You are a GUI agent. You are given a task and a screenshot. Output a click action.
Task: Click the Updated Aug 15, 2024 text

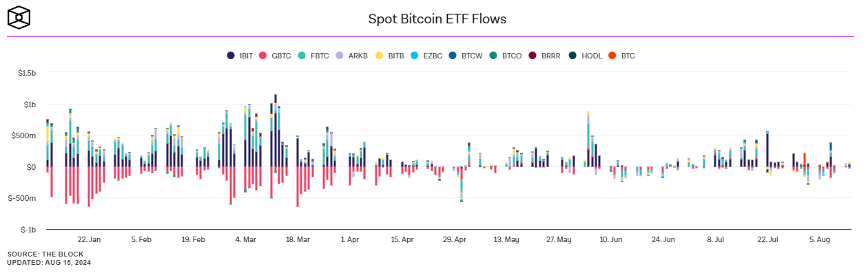(x=49, y=263)
